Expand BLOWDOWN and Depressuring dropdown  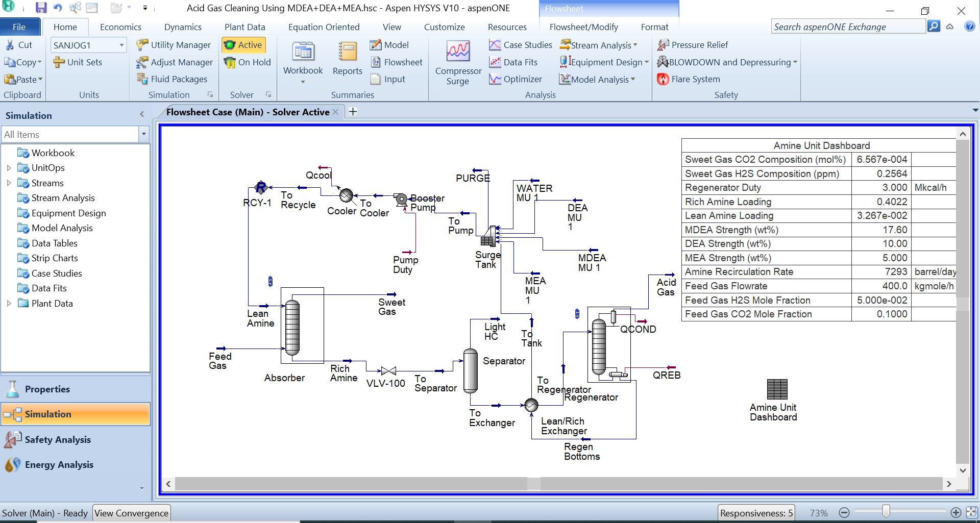point(795,63)
